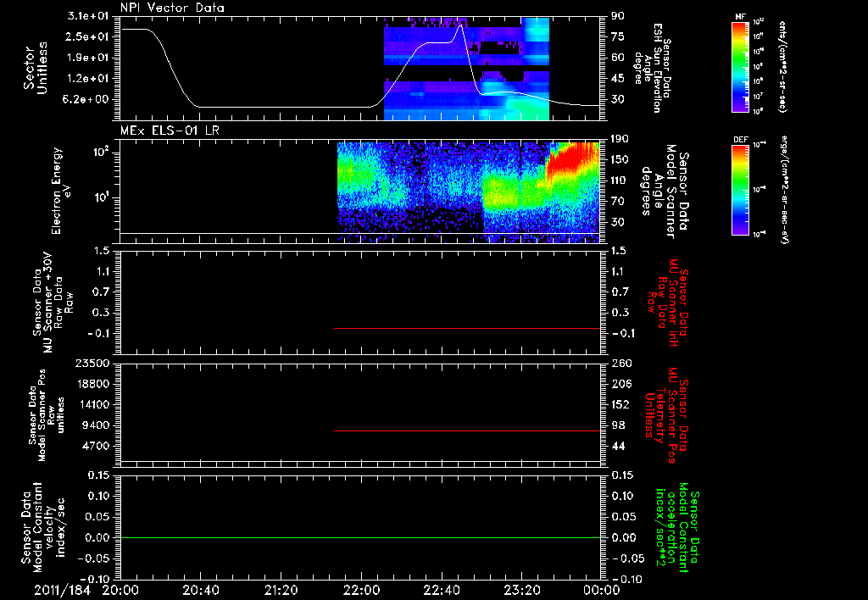Image resolution: width=868 pixels, height=600 pixels.
Task: Click the 'ergs/(cm**2-sr-sec-eV)' units label
Action: click(782, 190)
